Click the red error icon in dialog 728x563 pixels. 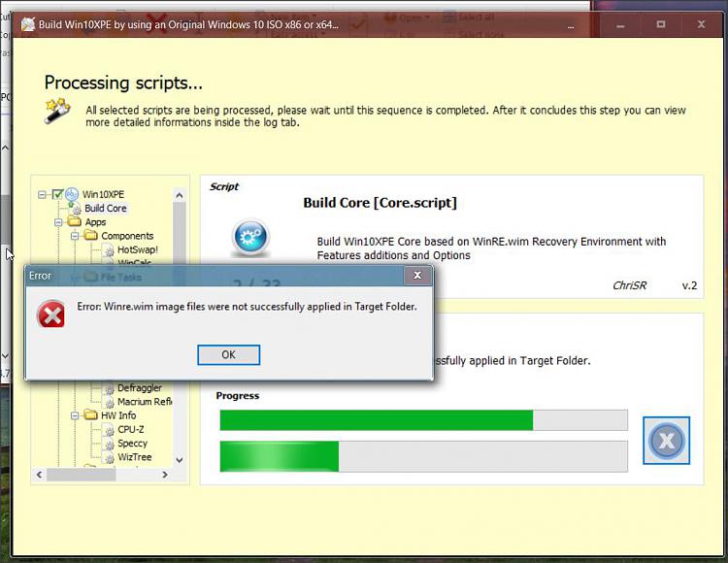coord(51,315)
